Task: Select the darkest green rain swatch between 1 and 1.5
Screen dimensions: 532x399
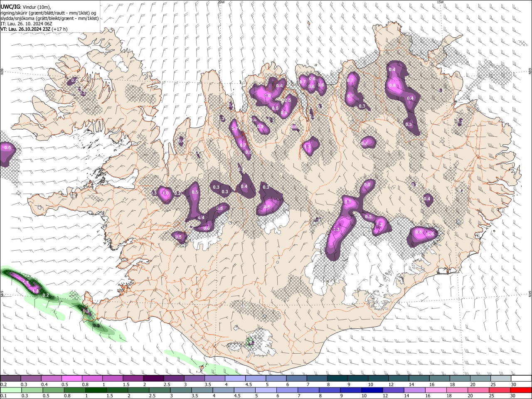Action: click(x=96, y=390)
